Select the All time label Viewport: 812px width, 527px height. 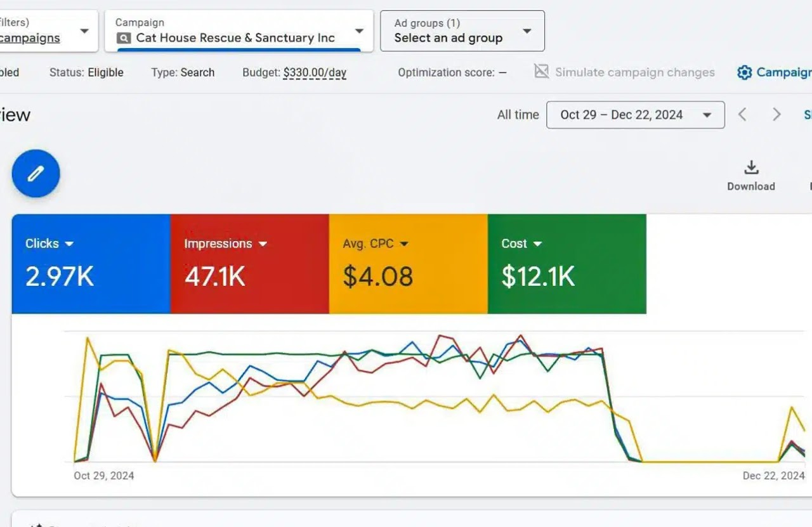coord(518,115)
